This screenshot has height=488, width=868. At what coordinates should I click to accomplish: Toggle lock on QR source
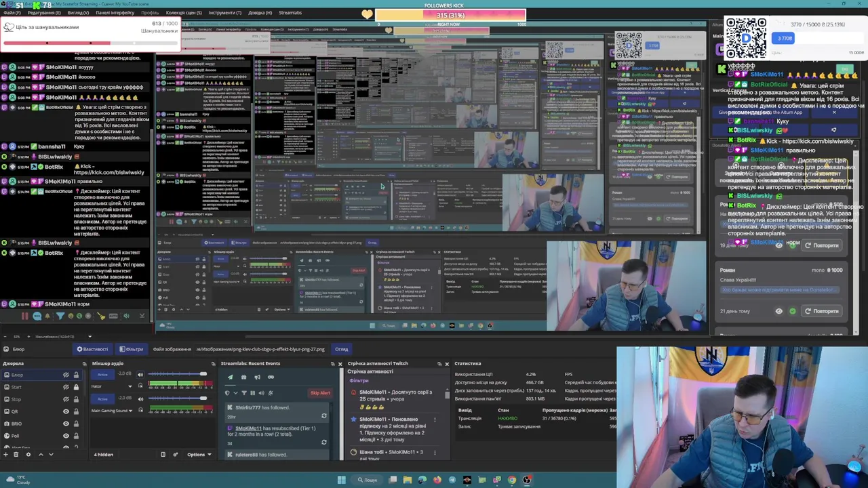[76, 411]
